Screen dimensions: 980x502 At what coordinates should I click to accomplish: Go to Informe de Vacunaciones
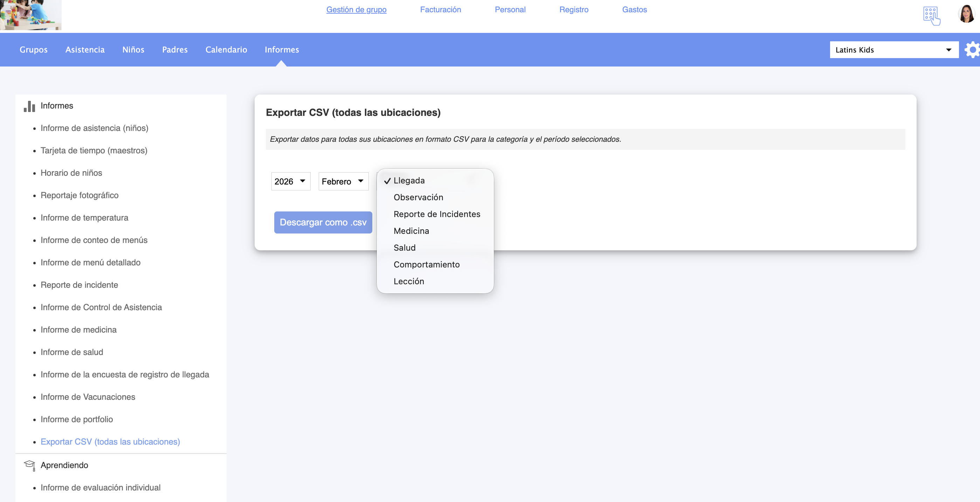[x=88, y=397]
